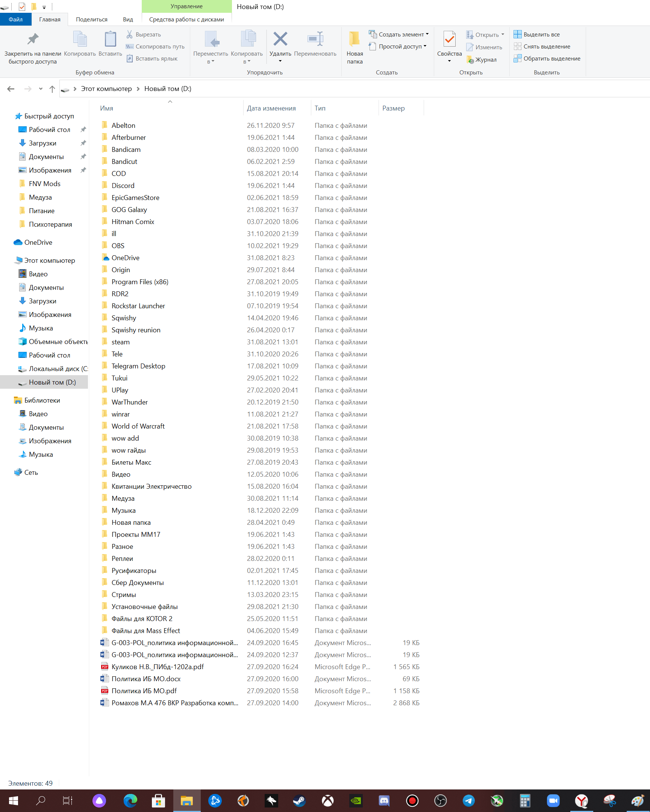Viewport: 650px width, 812px height.
Task: Click the Edit button in the Open group
Action: click(x=484, y=47)
